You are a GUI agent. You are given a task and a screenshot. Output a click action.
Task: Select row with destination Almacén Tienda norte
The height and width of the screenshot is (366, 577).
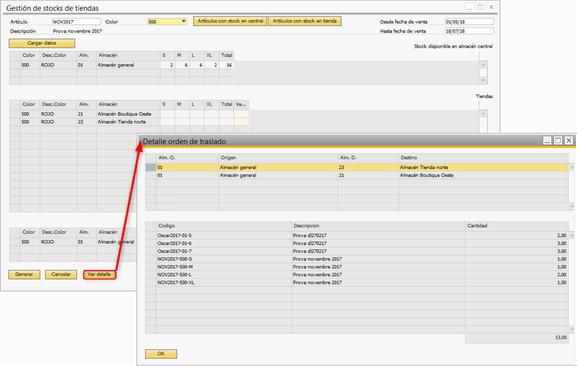(x=357, y=167)
